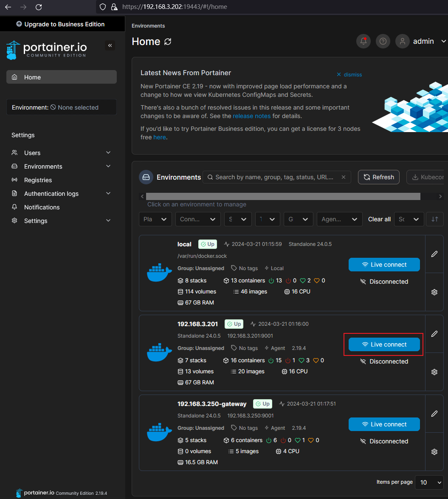Image resolution: width=448 pixels, height=499 pixels.
Task: Click the padlock icon in address bar
Action: coord(114,7)
